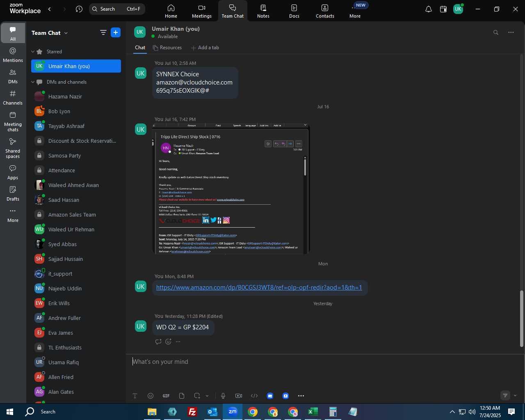Open more actions for WD Q2 message

click(x=178, y=342)
